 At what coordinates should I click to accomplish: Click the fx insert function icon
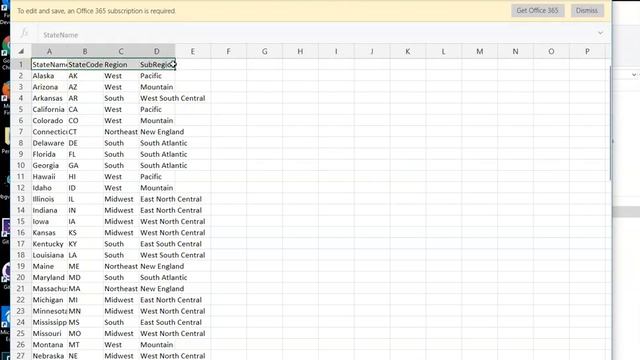(x=24, y=33)
